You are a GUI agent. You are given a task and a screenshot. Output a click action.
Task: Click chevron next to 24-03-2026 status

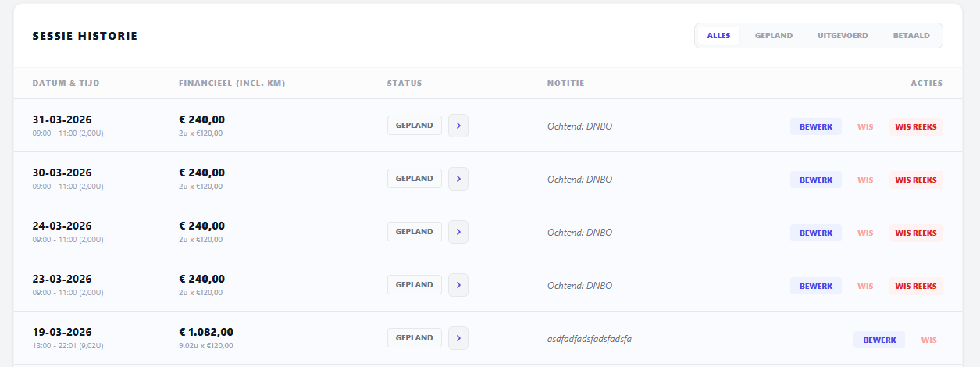[458, 232]
